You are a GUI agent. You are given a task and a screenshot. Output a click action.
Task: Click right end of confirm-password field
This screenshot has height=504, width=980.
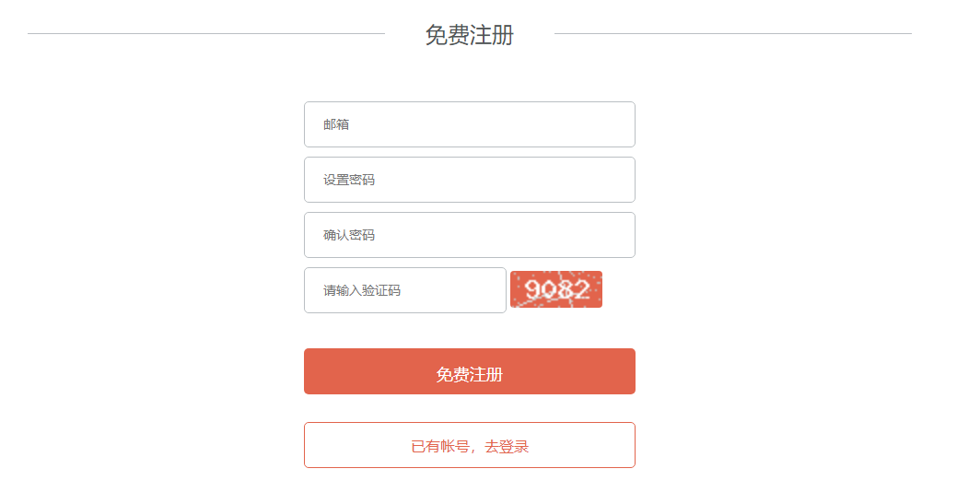619,235
